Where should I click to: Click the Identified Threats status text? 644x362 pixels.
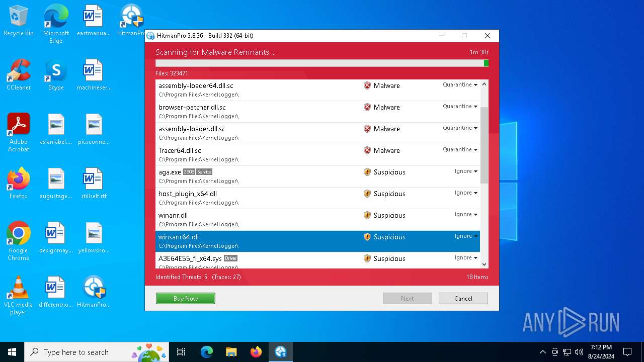(198, 277)
